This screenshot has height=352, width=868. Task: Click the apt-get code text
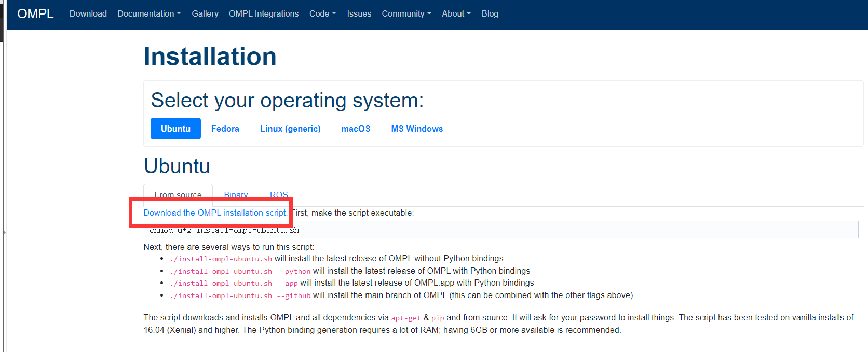pos(406,318)
